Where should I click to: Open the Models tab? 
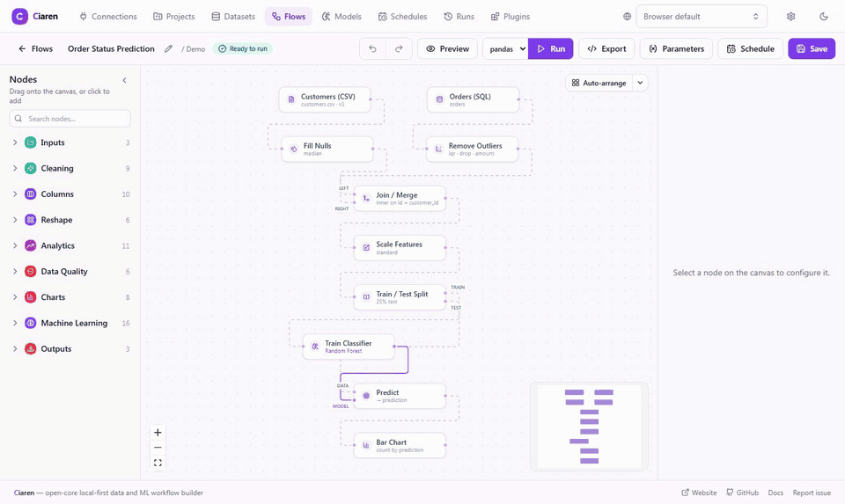(x=342, y=17)
